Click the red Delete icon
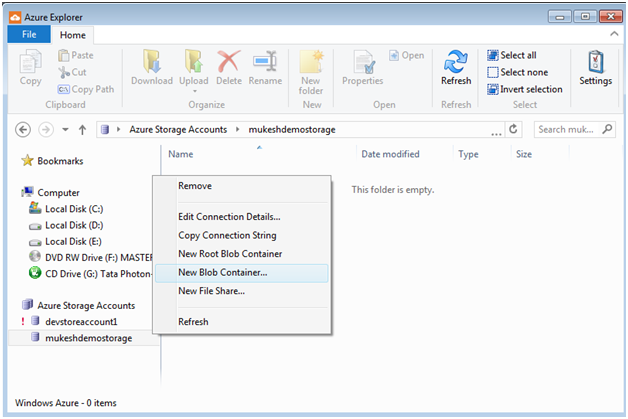 click(x=229, y=61)
